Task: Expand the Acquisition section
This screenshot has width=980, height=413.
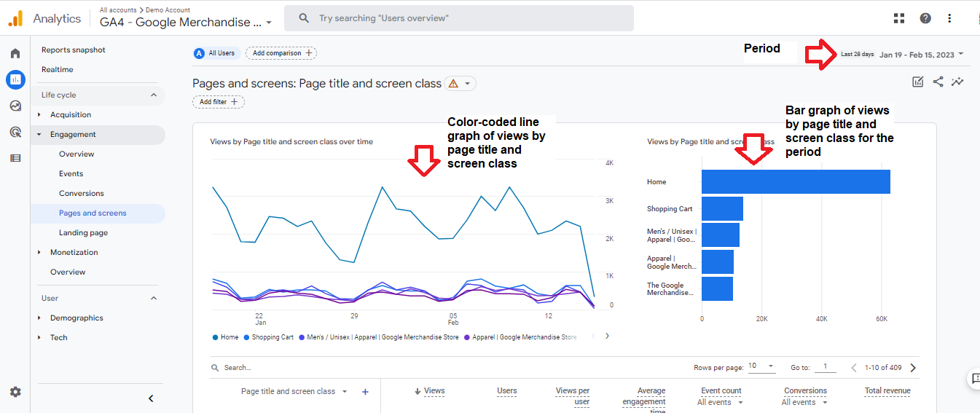Action: [x=70, y=114]
